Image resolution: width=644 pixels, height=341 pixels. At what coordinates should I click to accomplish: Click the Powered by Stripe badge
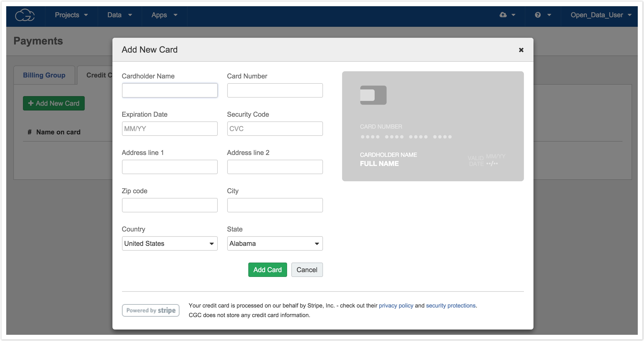pos(150,310)
